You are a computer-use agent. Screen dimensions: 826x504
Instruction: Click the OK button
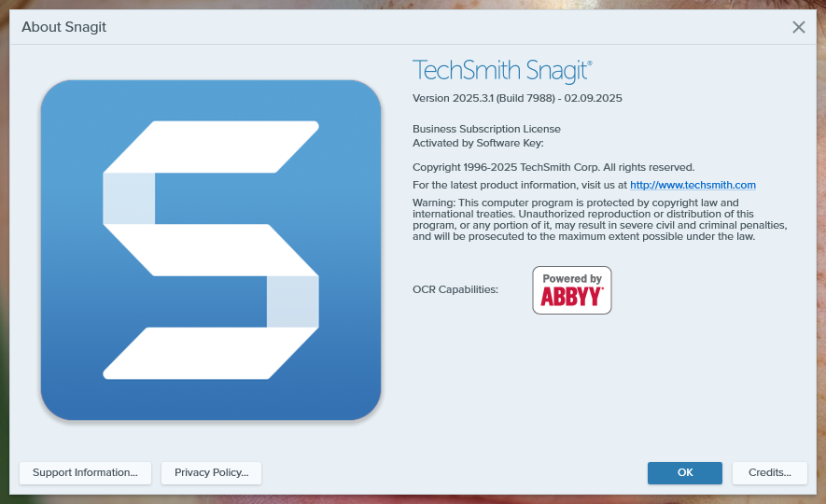pyautogui.click(x=685, y=472)
